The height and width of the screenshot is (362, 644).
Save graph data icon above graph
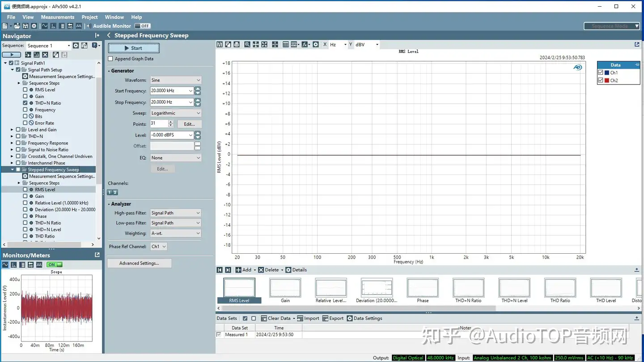click(x=220, y=44)
